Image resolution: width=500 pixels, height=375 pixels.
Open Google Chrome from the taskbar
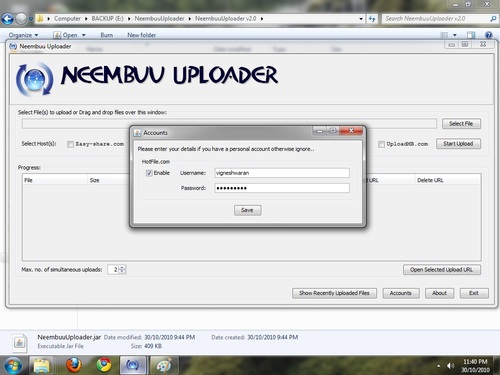(104, 365)
